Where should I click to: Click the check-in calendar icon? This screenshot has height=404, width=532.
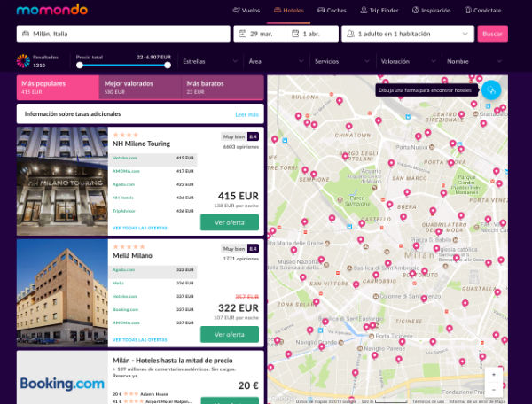(x=243, y=34)
